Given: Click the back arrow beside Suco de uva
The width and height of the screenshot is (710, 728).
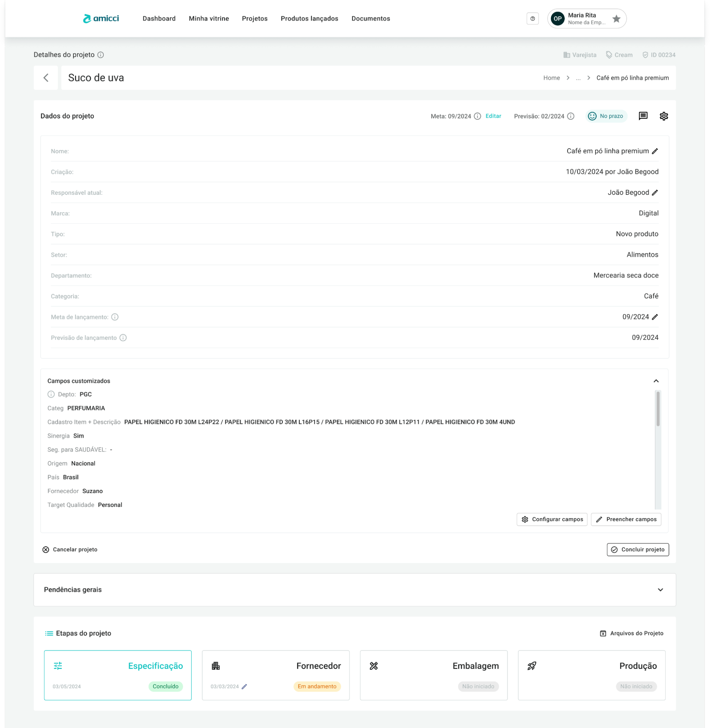Looking at the screenshot, I should [x=46, y=78].
